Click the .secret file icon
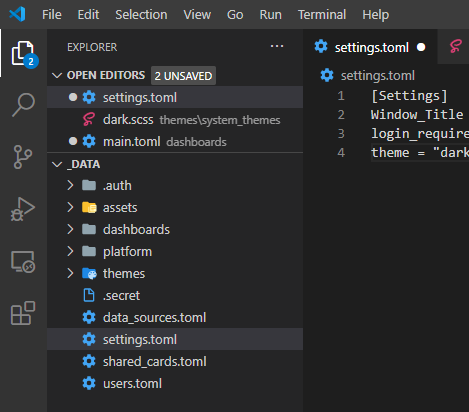The image size is (469, 412). [89, 295]
